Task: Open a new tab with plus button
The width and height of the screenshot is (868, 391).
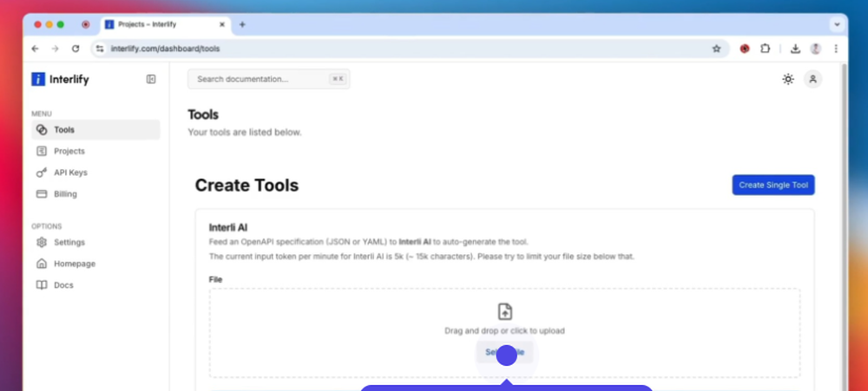Action: [x=242, y=24]
